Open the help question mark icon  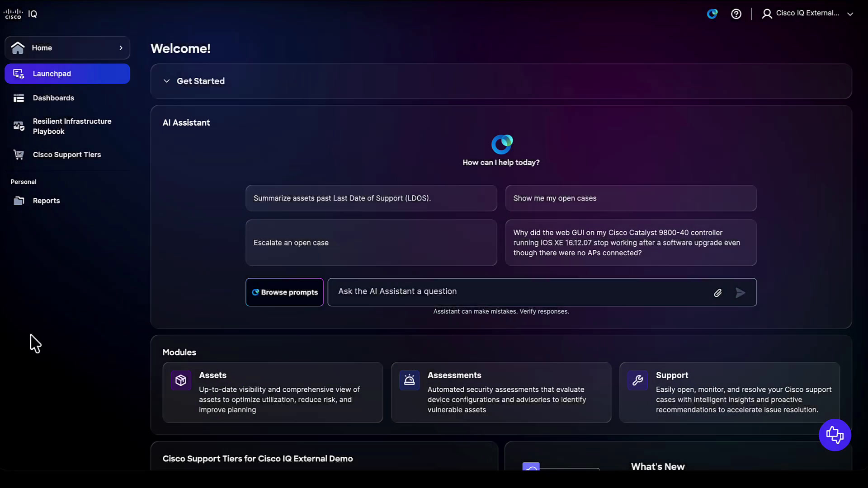(736, 14)
